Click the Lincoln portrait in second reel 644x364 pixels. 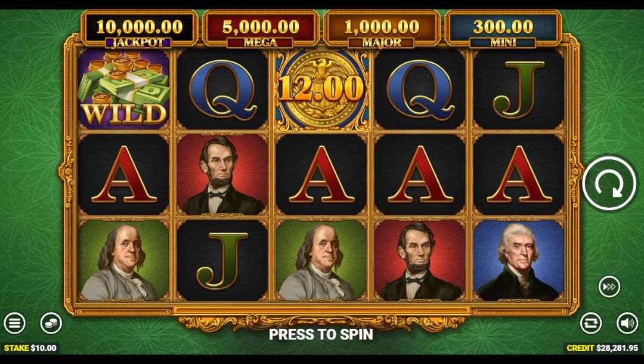tap(222, 175)
